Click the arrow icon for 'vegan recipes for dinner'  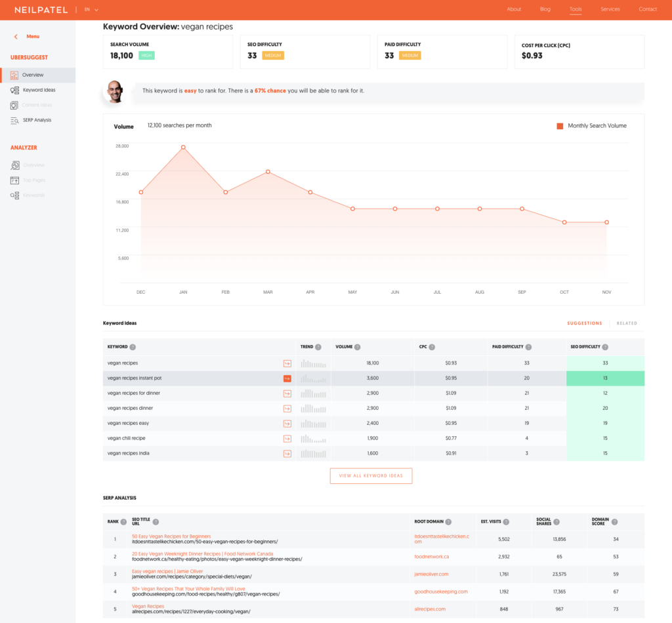(287, 393)
